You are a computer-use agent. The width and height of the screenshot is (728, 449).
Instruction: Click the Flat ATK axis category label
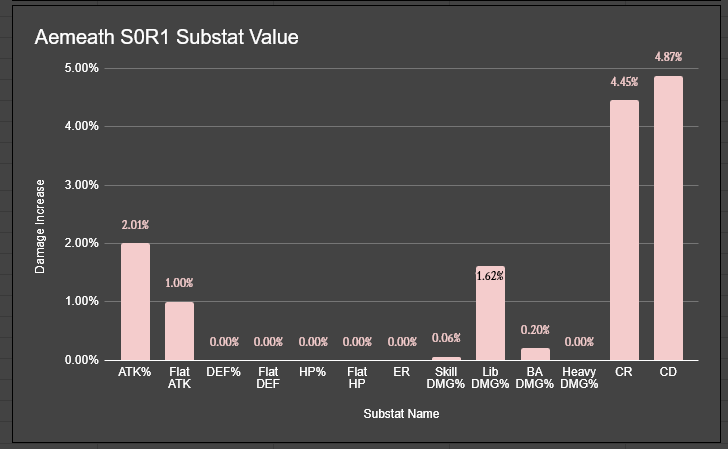point(179,378)
